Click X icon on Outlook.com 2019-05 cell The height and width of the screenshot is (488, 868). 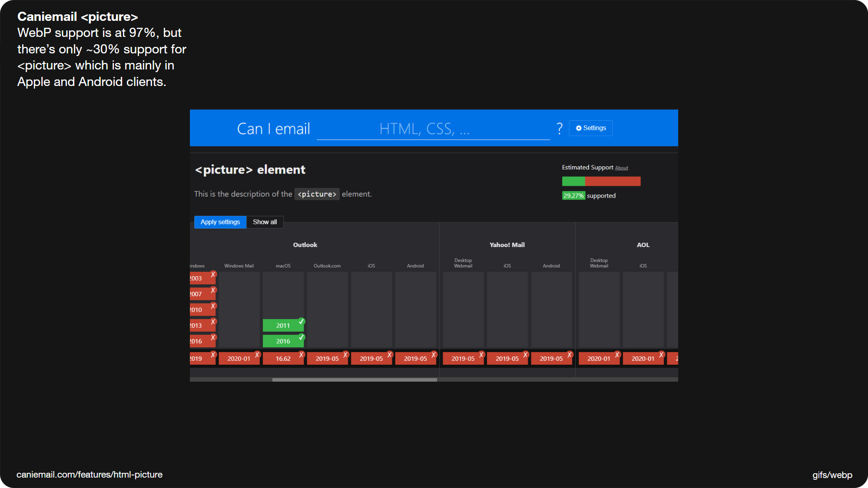coord(345,355)
